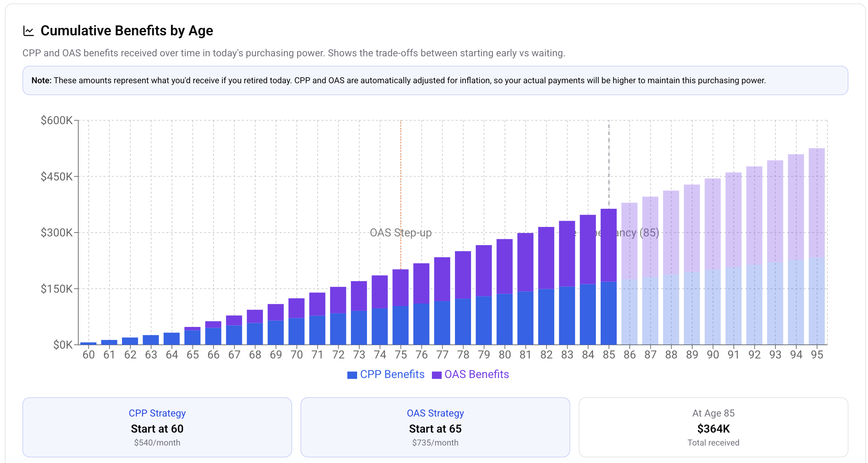This screenshot has width=868, height=463.
Task: Click the age 85 bar in chart
Action: 608,276
